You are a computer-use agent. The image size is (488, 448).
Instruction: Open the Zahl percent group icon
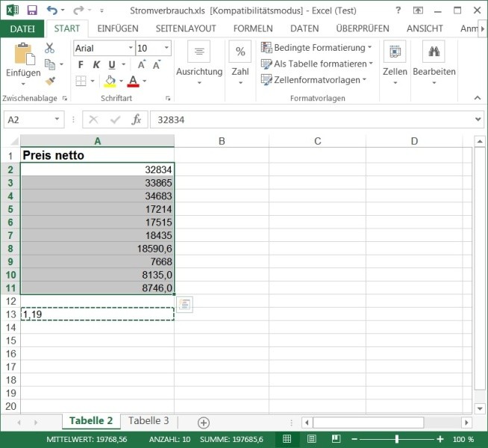pos(240,52)
